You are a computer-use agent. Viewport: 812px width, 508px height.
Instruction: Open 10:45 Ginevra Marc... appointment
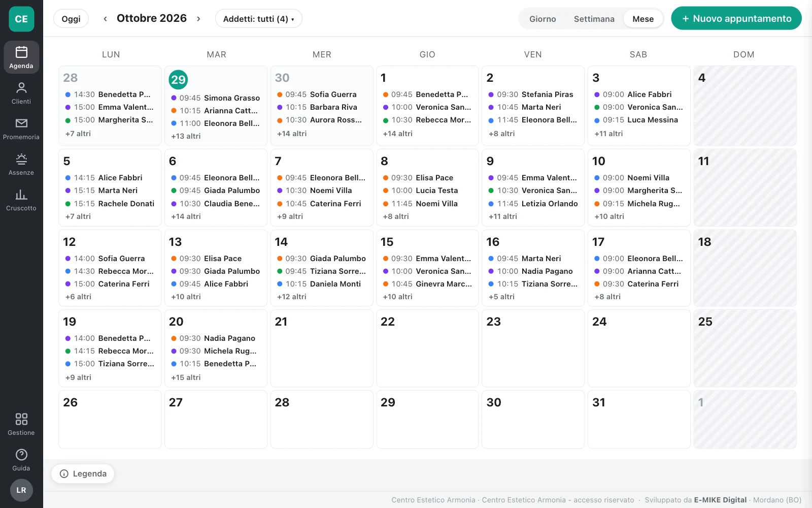[427, 284]
